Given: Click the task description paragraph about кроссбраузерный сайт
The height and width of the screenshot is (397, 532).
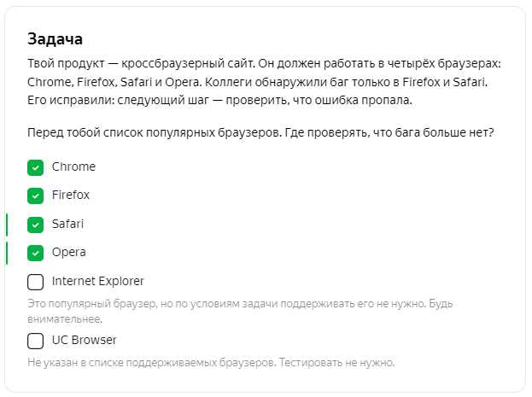Looking at the screenshot, I should [264, 82].
